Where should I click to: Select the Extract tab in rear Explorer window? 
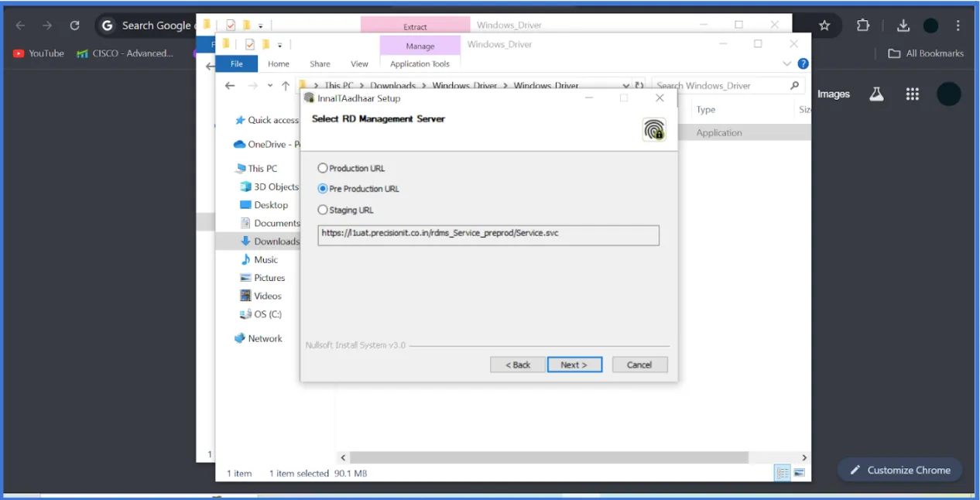(415, 26)
